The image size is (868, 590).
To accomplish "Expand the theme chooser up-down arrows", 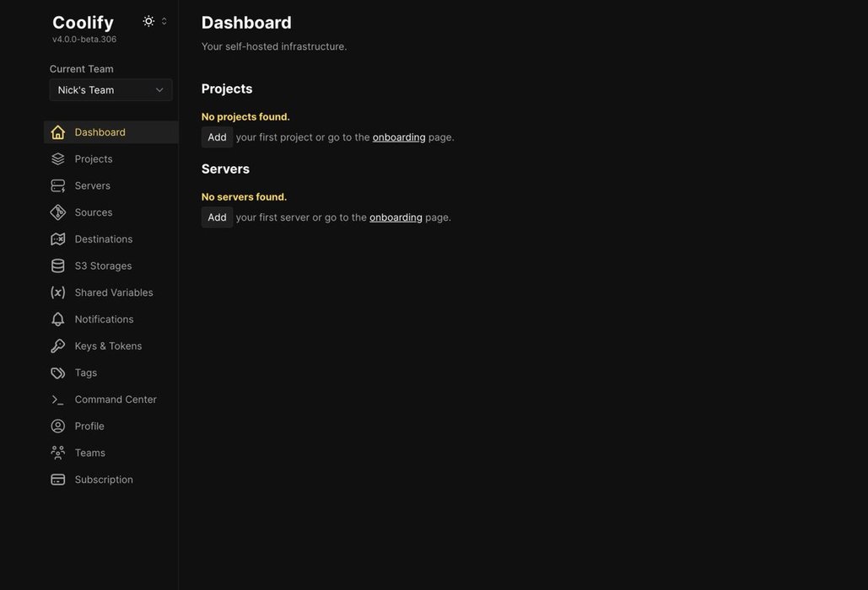I will (x=164, y=21).
